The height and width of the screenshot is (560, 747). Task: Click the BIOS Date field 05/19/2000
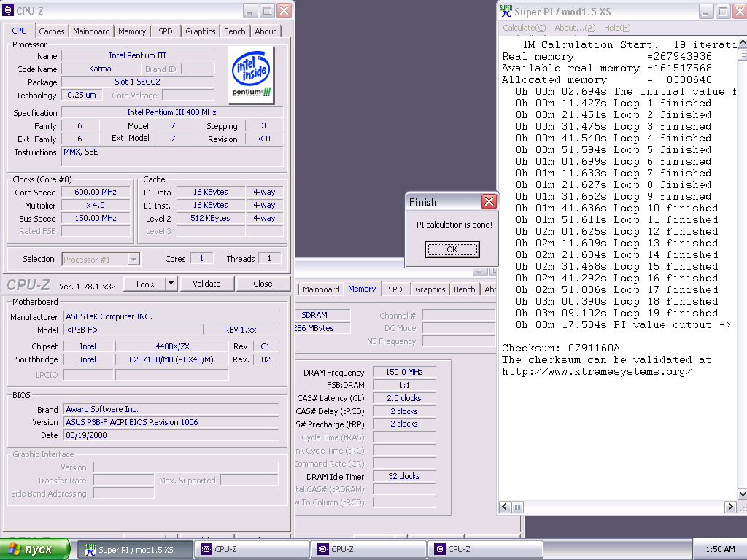coord(171,435)
